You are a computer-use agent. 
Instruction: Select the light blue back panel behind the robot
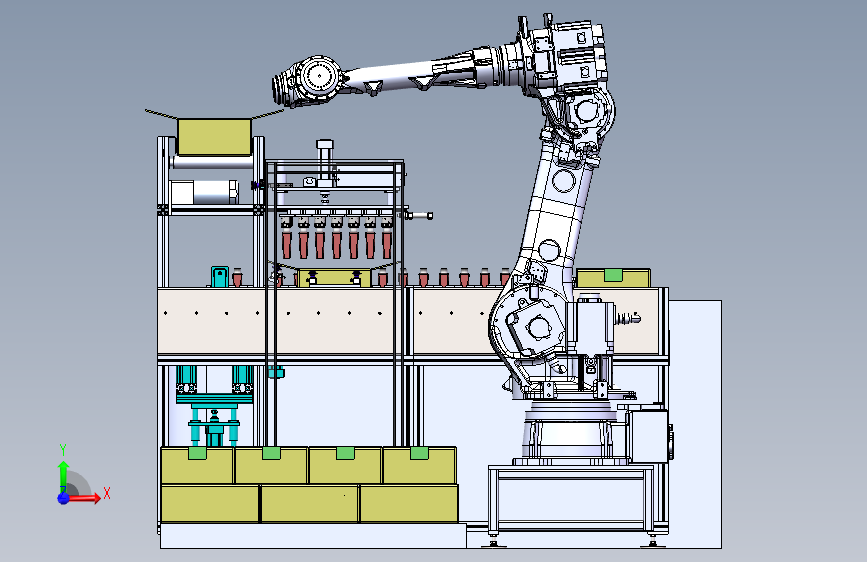(695, 424)
